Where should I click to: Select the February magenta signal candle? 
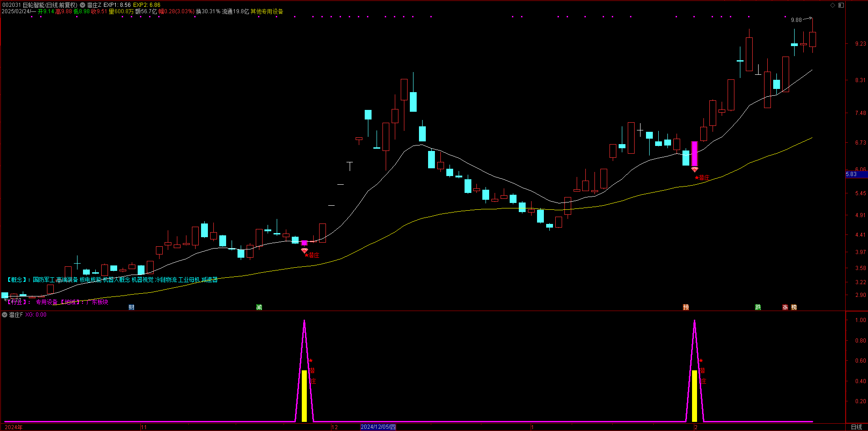(694, 154)
